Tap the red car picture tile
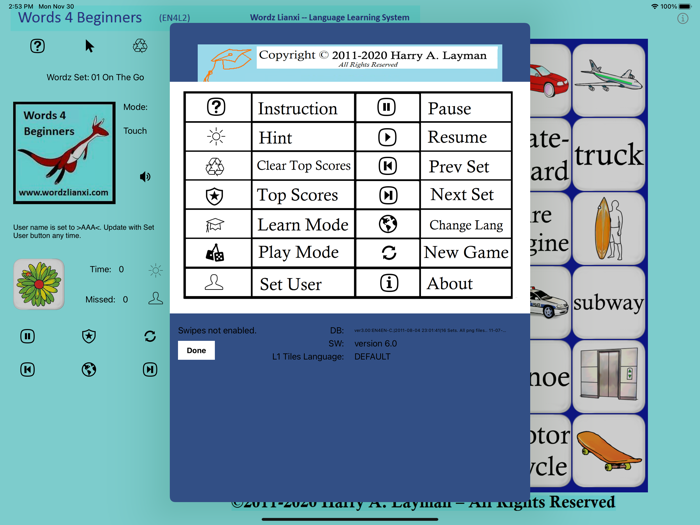This screenshot has width=700, height=525. (x=550, y=80)
